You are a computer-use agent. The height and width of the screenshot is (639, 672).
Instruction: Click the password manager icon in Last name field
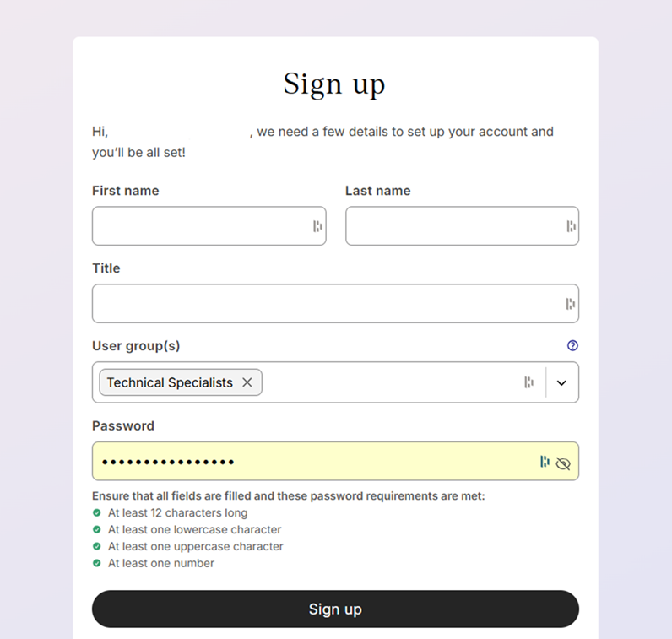571,226
